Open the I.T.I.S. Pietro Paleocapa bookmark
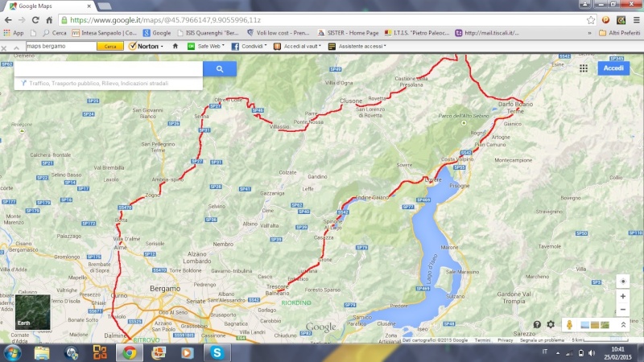 pos(417,33)
